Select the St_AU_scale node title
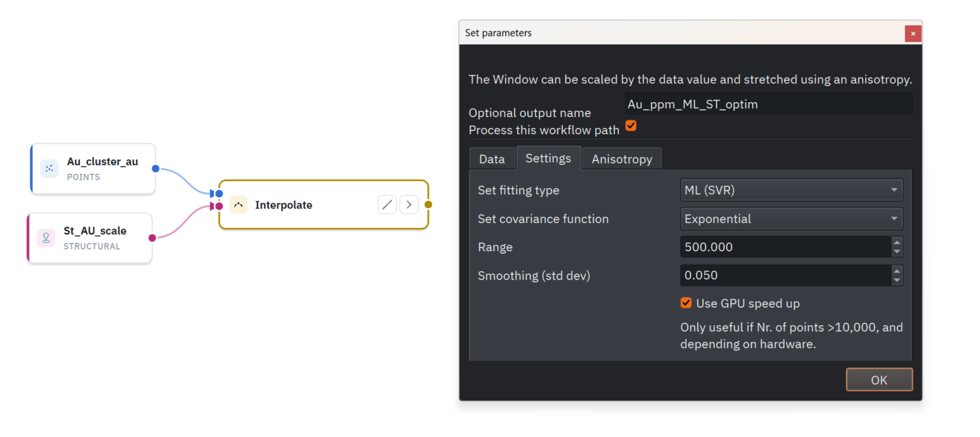Viewport: 980px width, 437px height. click(95, 231)
